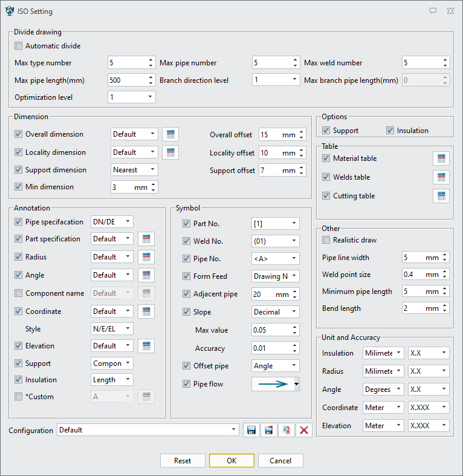Open Offset pipe Angle dropdown

(275, 366)
